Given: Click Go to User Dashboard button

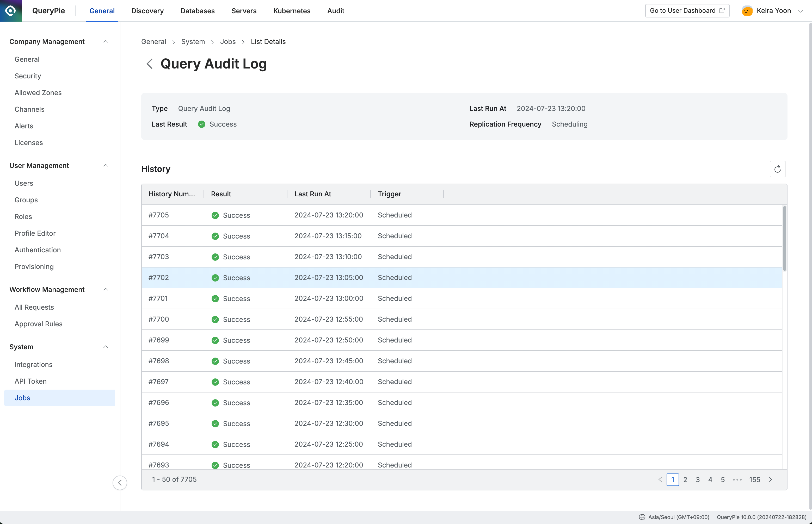Looking at the screenshot, I should [687, 11].
